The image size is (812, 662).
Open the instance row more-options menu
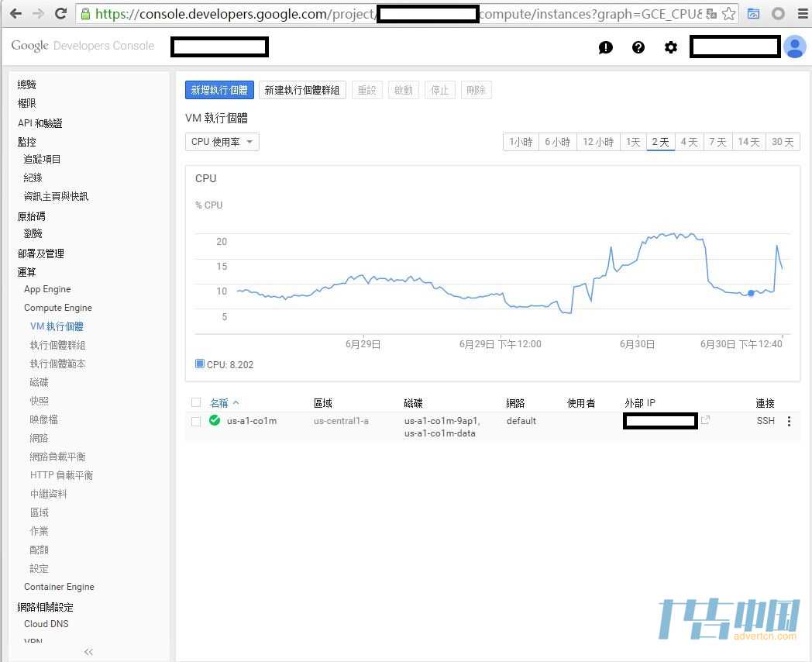tap(790, 422)
